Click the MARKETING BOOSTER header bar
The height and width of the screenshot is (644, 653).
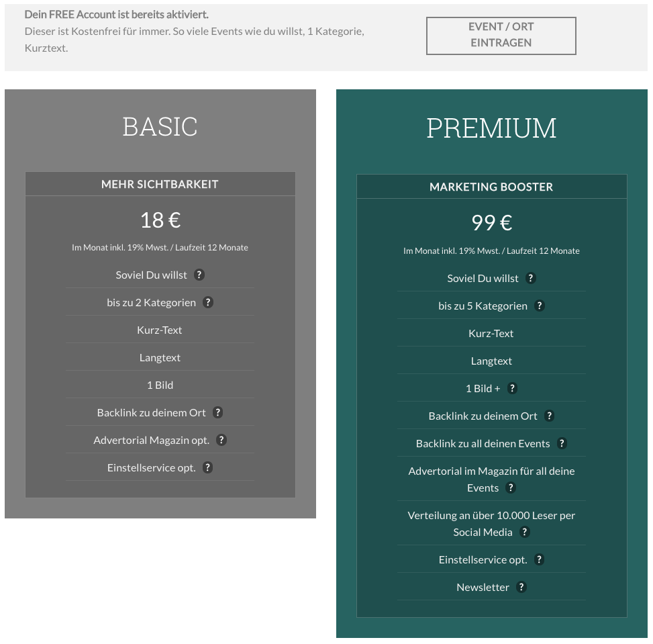[492, 187]
